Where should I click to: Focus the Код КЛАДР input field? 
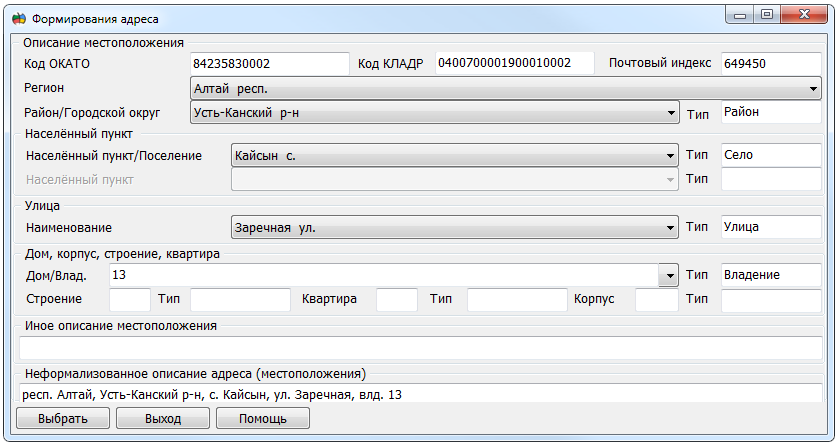(x=513, y=64)
